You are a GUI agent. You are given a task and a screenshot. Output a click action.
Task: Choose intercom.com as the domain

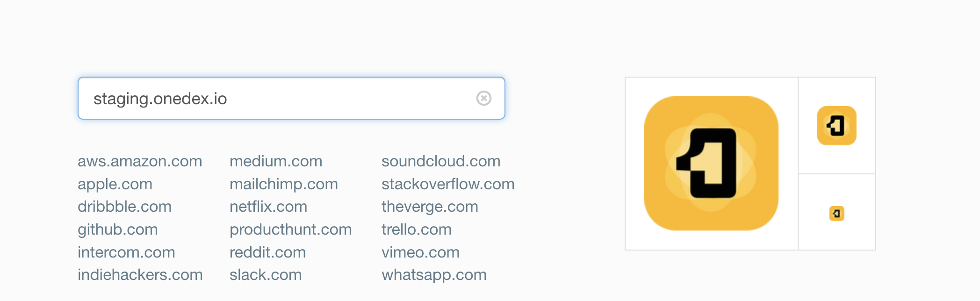pyautogui.click(x=126, y=252)
